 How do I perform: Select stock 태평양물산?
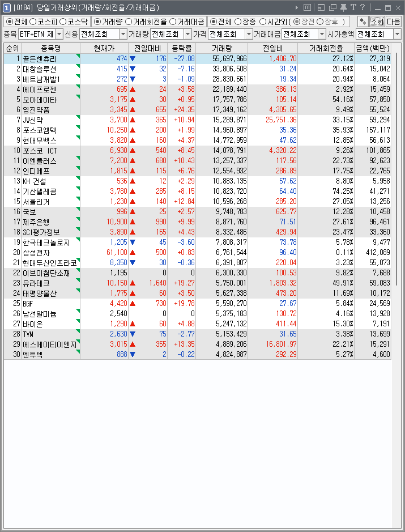pos(39,293)
